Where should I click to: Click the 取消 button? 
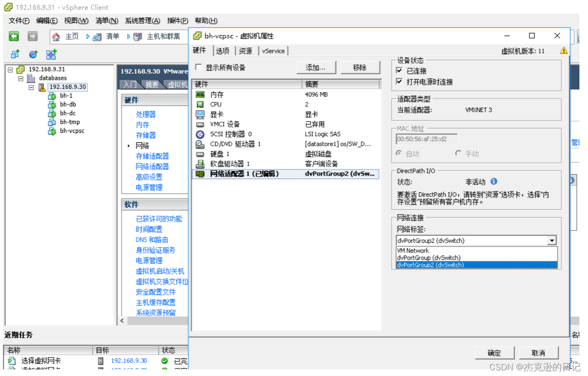point(538,353)
